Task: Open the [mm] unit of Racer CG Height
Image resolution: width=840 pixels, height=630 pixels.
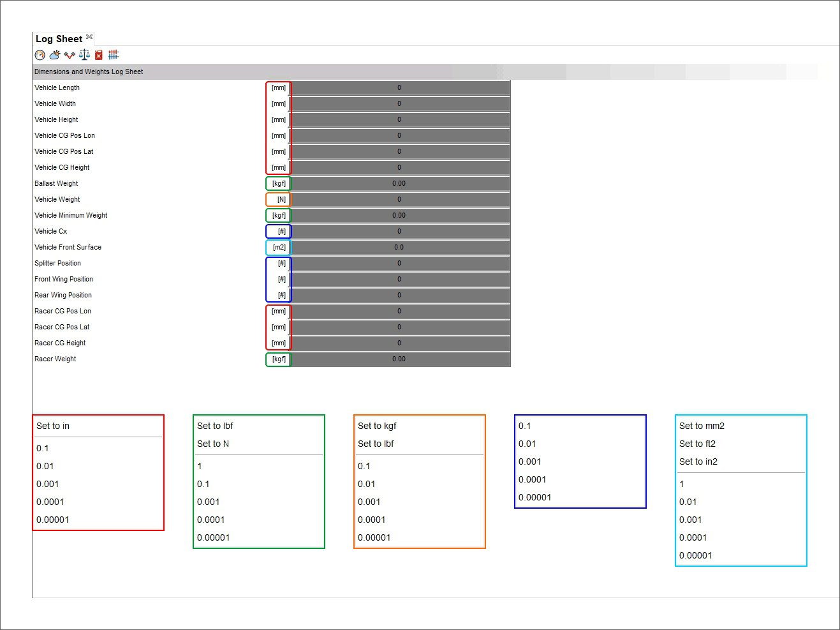Action: [x=279, y=343]
